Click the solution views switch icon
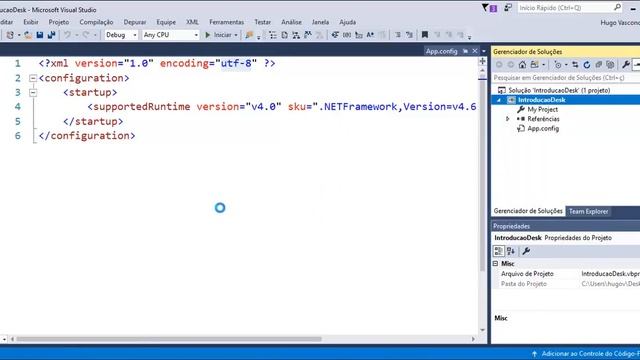 [534, 64]
